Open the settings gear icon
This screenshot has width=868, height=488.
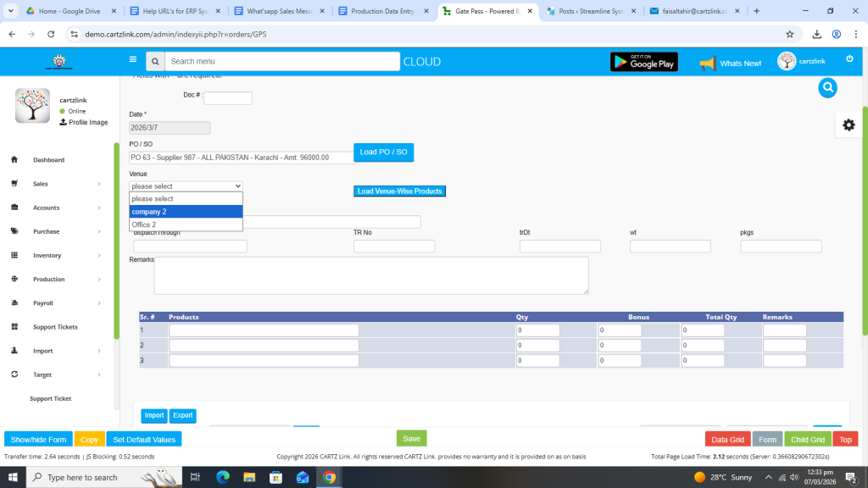point(849,125)
